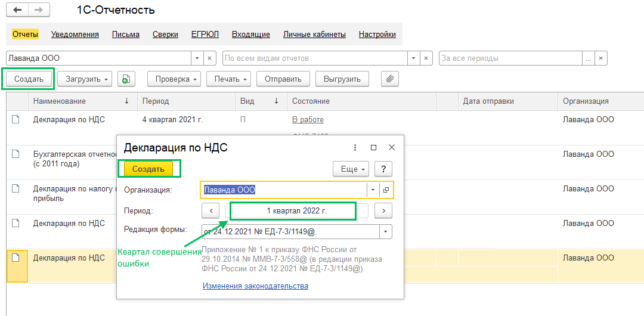Image resolution: width=644 pixels, height=316 pixels.
Task: Click the За все периоды filter field
Action: pos(510,58)
